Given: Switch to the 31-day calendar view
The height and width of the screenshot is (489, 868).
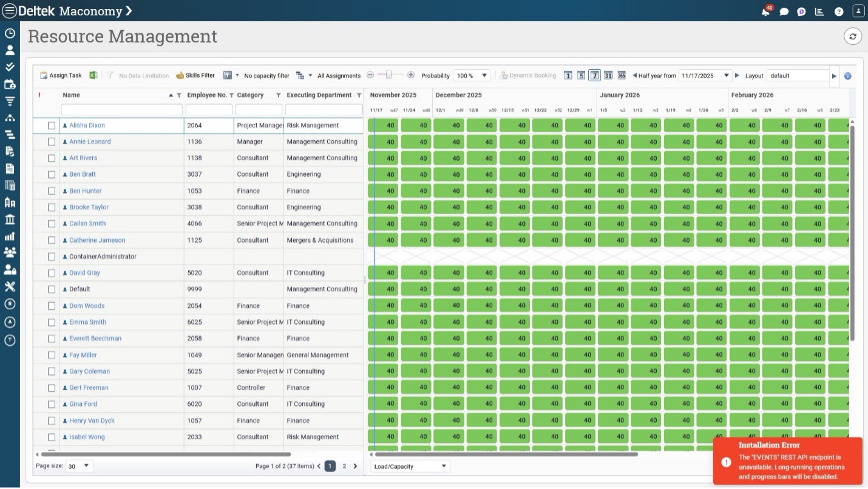Looking at the screenshot, I should point(608,75).
